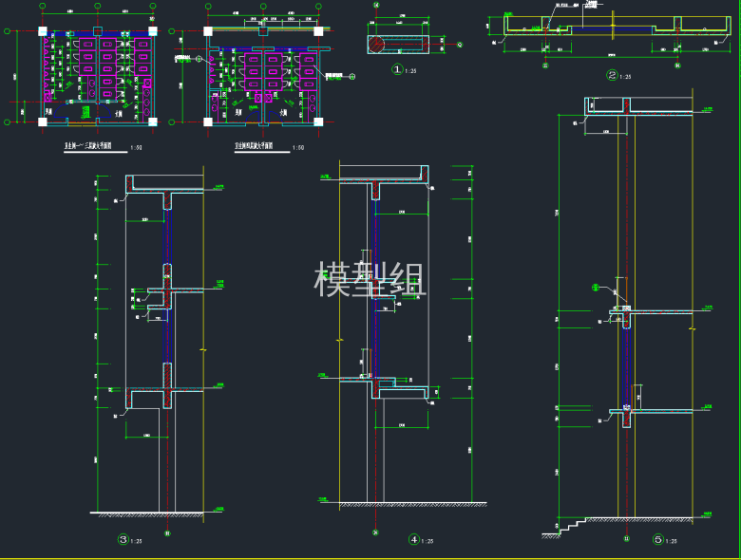Click the axis bubble below section detail 4
The image size is (741, 560).
point(375,532)
